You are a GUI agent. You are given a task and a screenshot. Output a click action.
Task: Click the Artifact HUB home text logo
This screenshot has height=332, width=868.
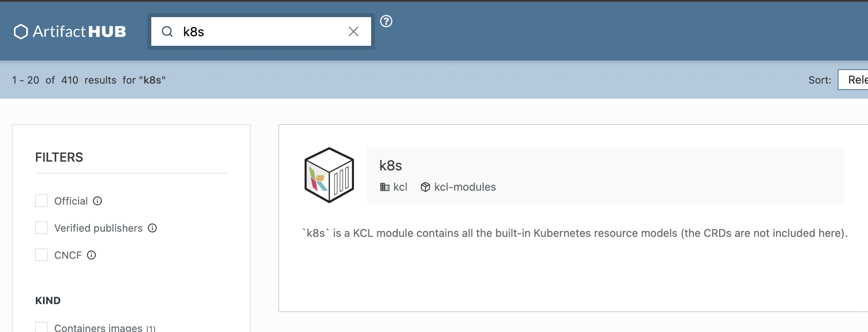point(79,32)
